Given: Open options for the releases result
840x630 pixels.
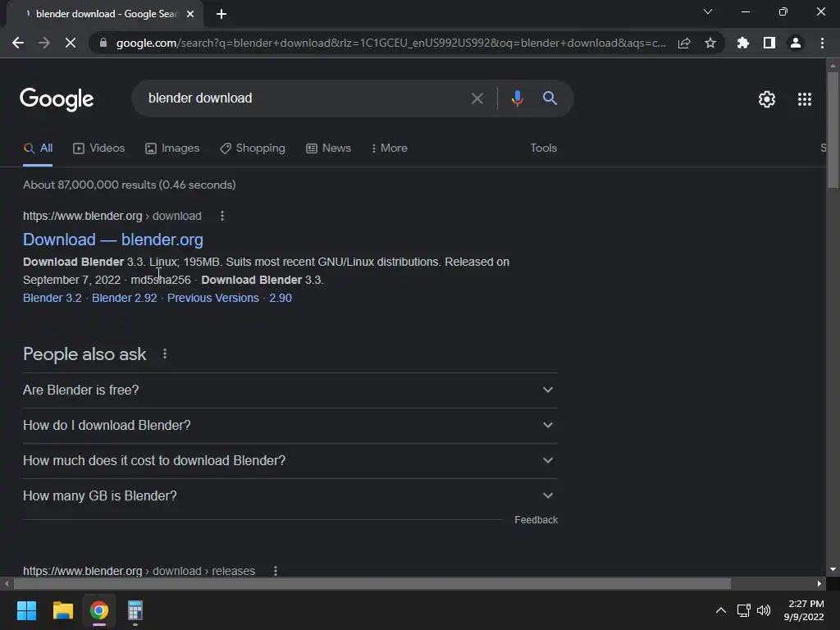Looking at the screenshot, I should 276,571.
